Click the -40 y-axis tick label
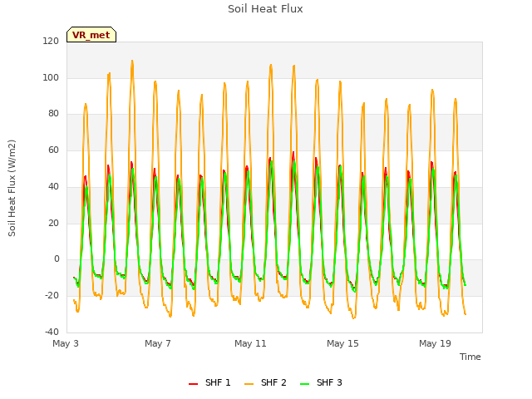This screenshot has width=532, height=399. coord(52,332)
